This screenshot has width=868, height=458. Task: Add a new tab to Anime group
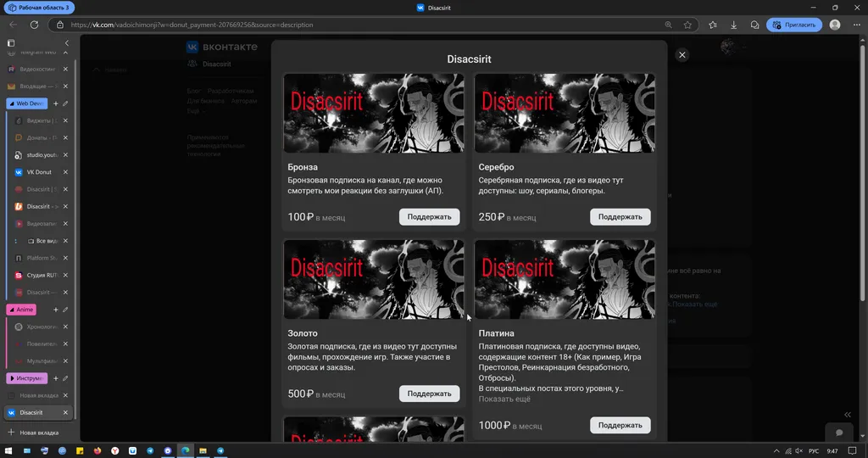tap(55, 310)
